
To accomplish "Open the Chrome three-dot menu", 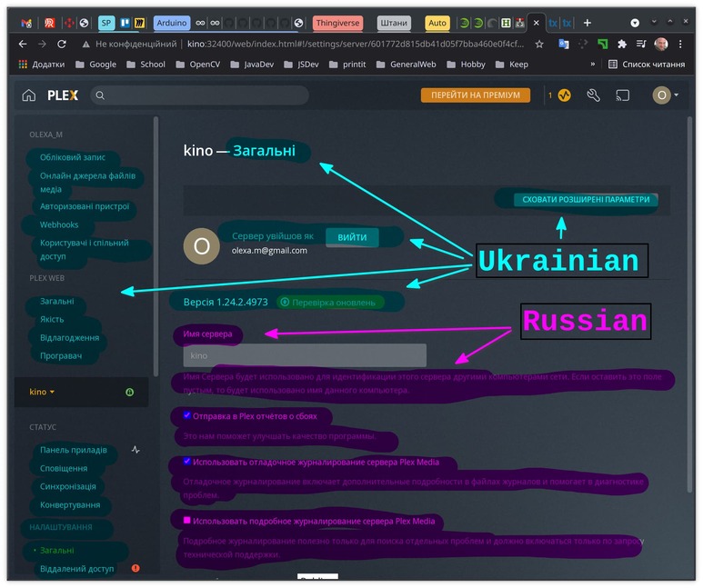I will (680, 44).
